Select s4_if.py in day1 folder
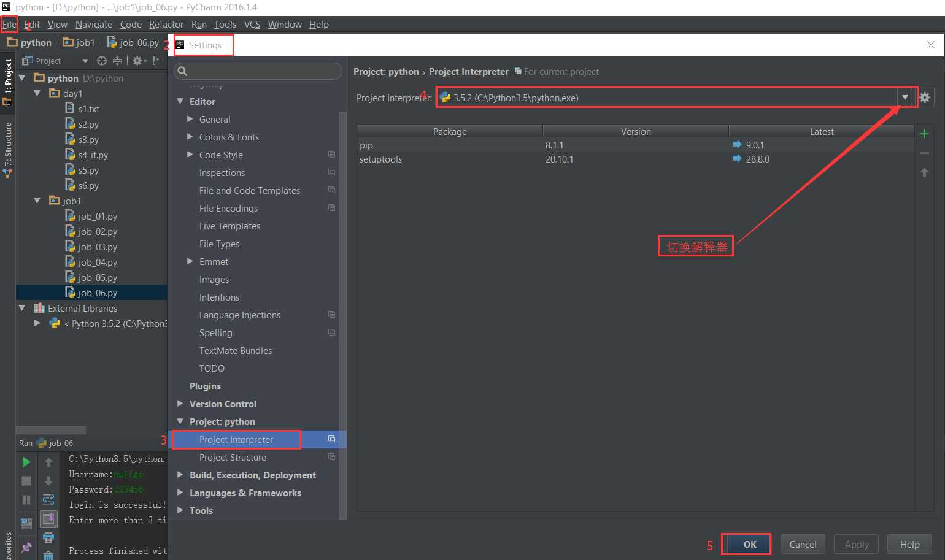The height and width of the screenshot is (560, 945). click(93, 155)
